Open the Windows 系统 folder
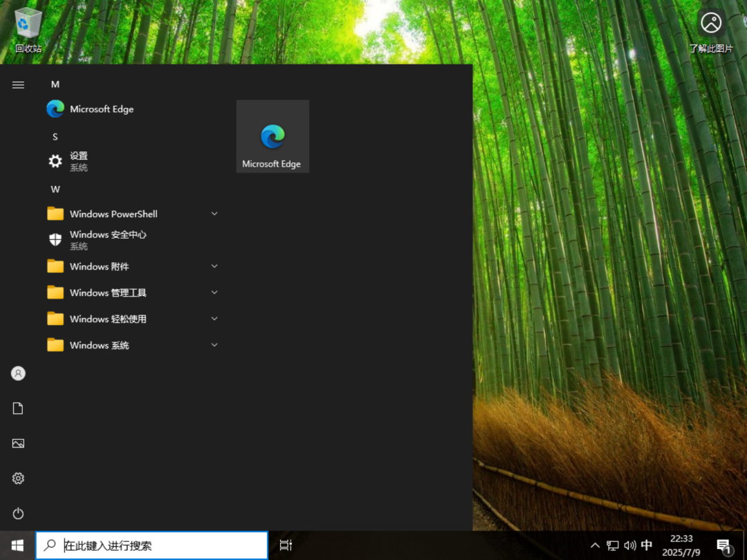This screenshot has height=560, width=747. click(x=132, y=345)
